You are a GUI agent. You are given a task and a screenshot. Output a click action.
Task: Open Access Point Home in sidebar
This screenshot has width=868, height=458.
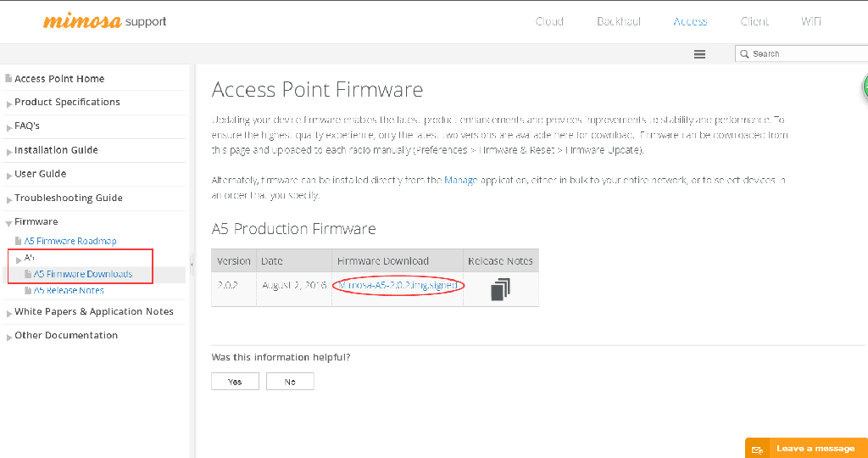click(59, 79)
